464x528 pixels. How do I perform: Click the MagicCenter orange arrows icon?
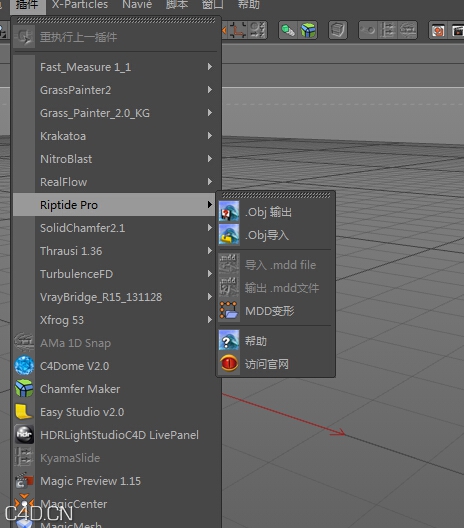coord(24,502)
